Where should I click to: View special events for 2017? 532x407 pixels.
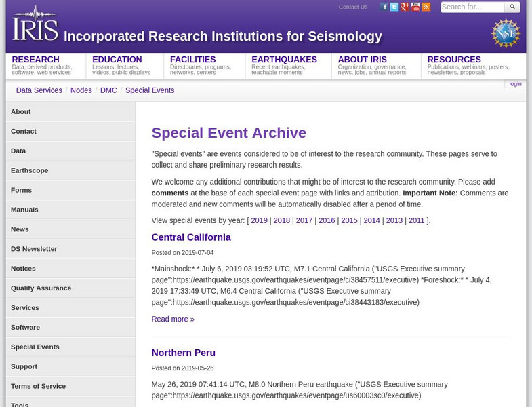pos(304,220)
